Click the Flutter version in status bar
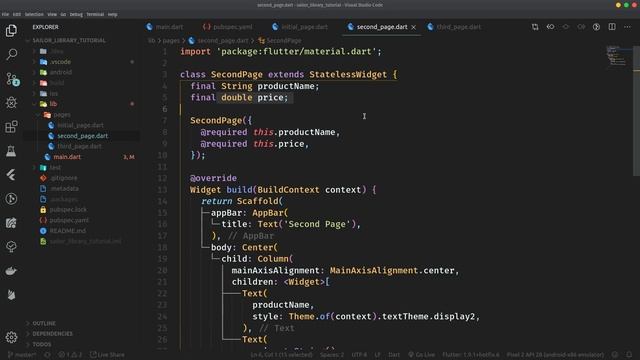Viewport: 640px width, 360px height. point(471,355)
